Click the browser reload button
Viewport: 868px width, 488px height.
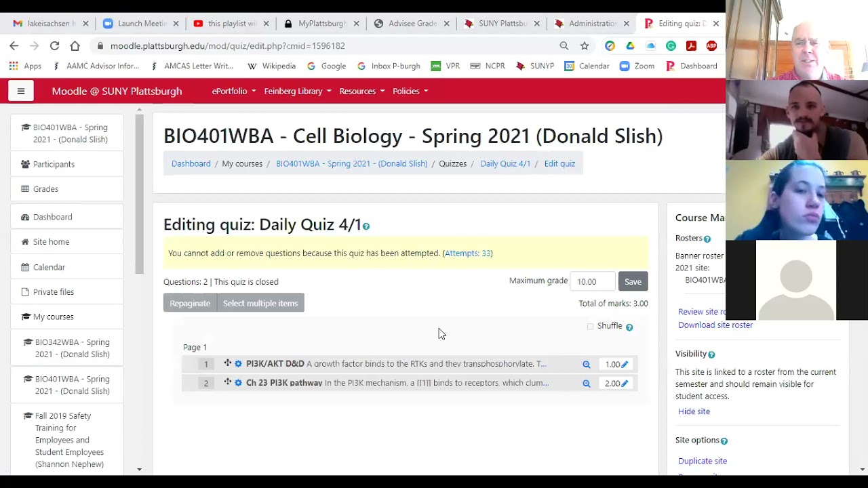pos(54,45)
